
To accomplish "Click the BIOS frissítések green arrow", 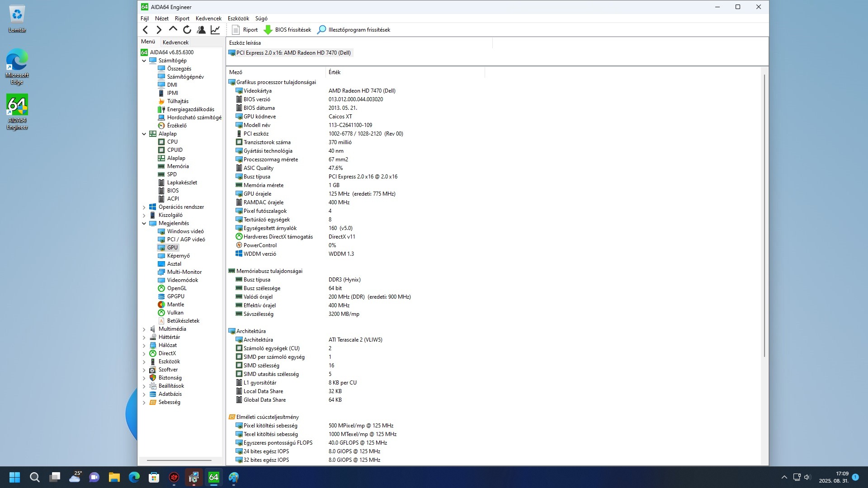I will tap(268, 30).
